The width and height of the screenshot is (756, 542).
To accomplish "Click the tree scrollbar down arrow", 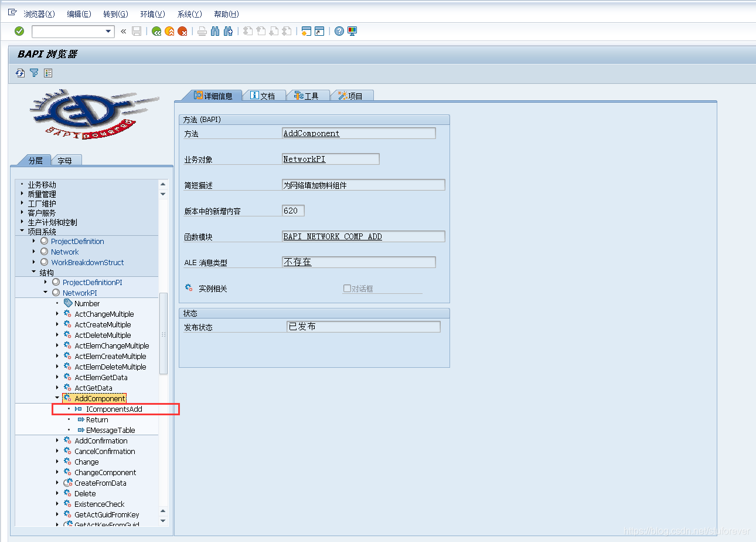I will [x=163, y=520].
